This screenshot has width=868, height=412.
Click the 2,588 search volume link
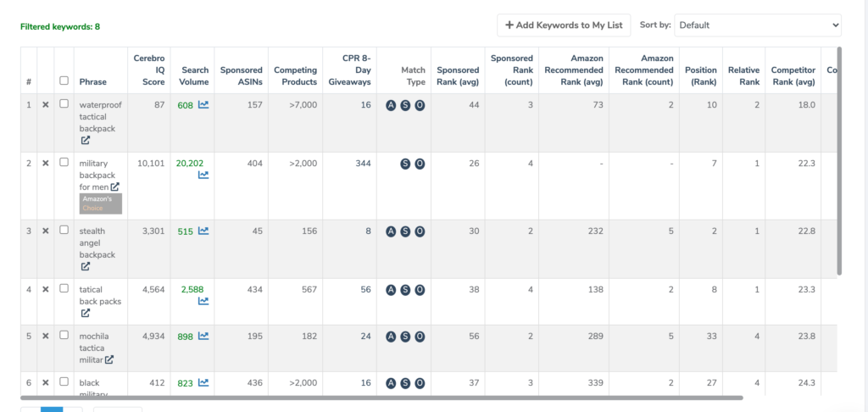(192, 289)
